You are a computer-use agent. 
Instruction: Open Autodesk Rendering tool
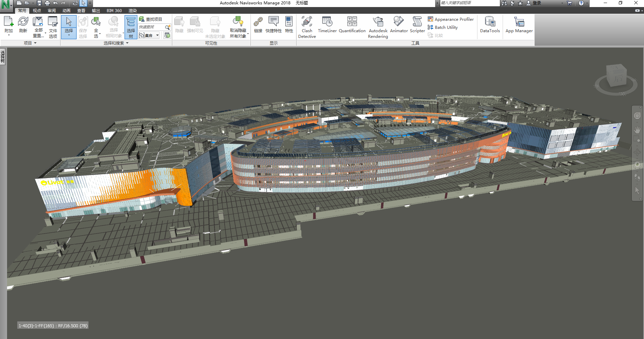coord(378,27)
